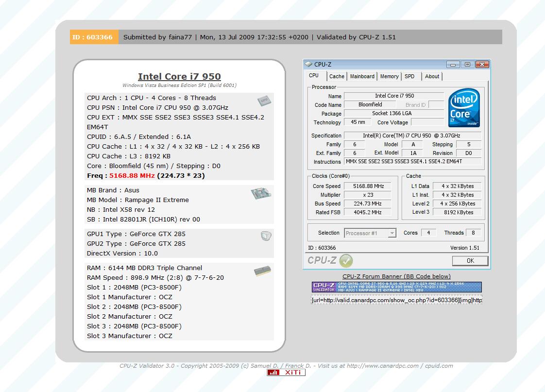Click the Slot 3 Manufacturer : OCZ line
The width and height of the screenshot is (545, 392).
130,336
